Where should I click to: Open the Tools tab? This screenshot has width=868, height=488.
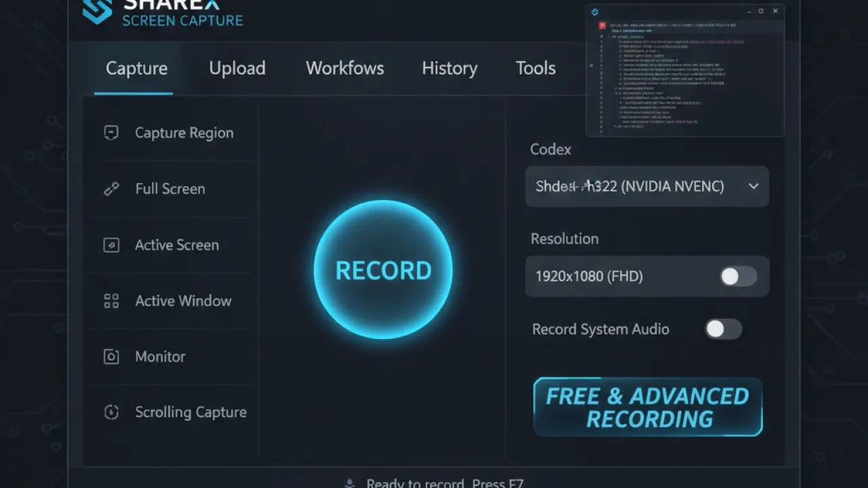536,68
